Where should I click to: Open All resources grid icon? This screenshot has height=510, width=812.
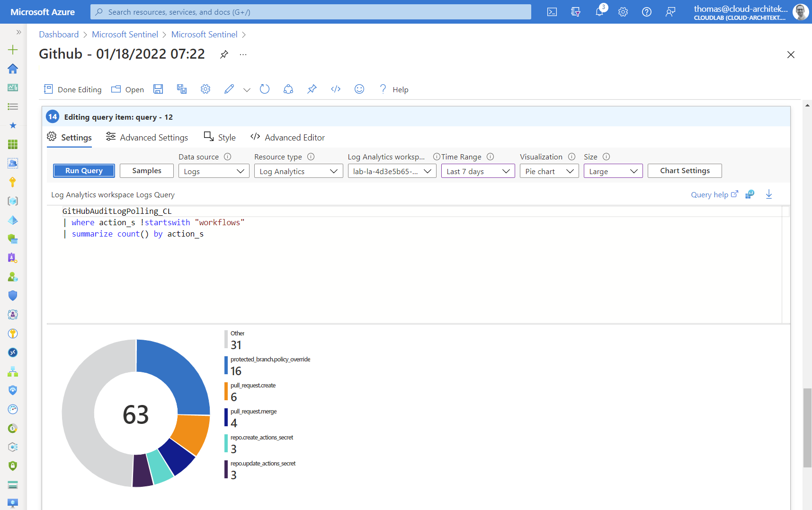13,144
